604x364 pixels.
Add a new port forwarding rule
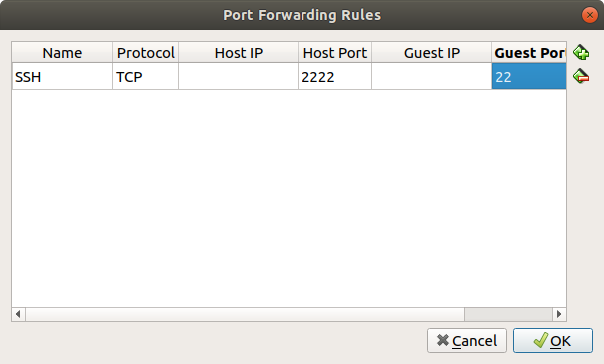click(x=581, y=52)
